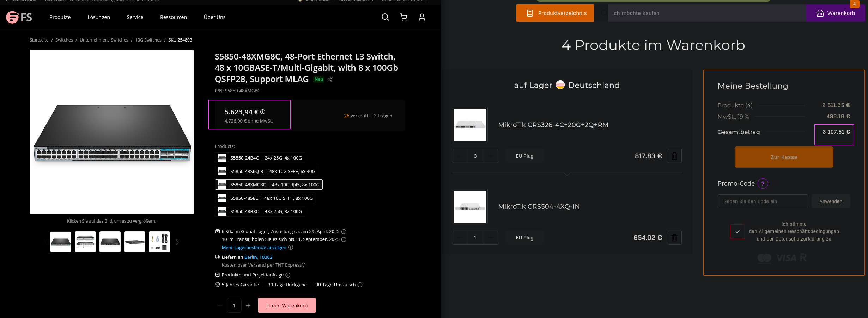Click the EU Plug option for CRS326
Viewport: 868px width, 318px height.
pos(524,156)
